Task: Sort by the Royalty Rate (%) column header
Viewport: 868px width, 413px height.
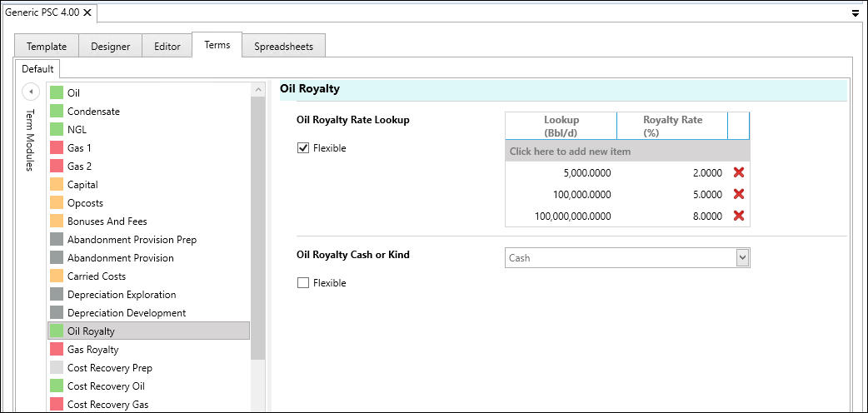Action: (672, 126)
